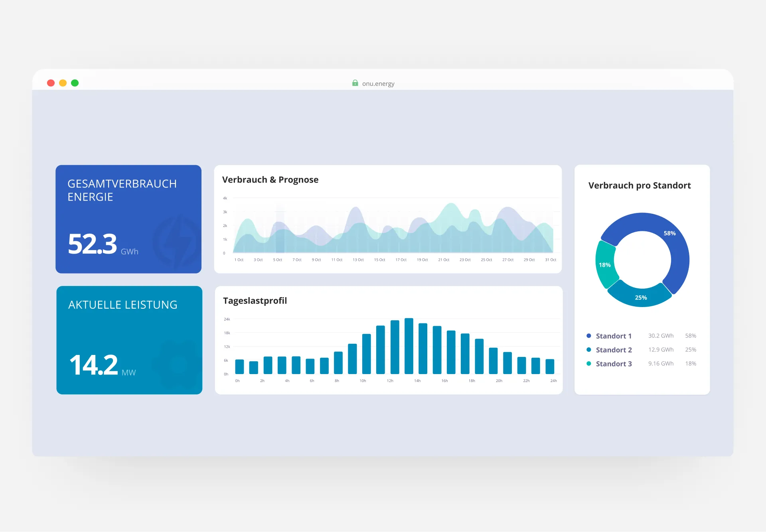Image resolution: width=766 pixels, height=532 pixels.
Task: Click the green traffic light button
Action: (x=75, y=83)
